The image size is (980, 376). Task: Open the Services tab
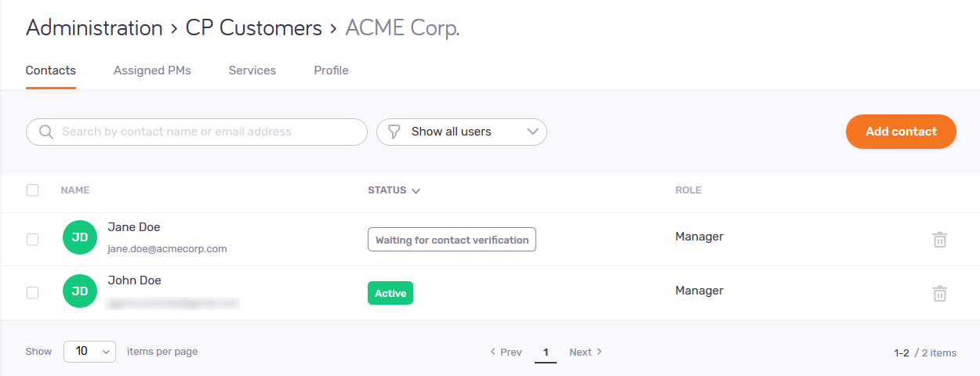(x=252, y=70)
